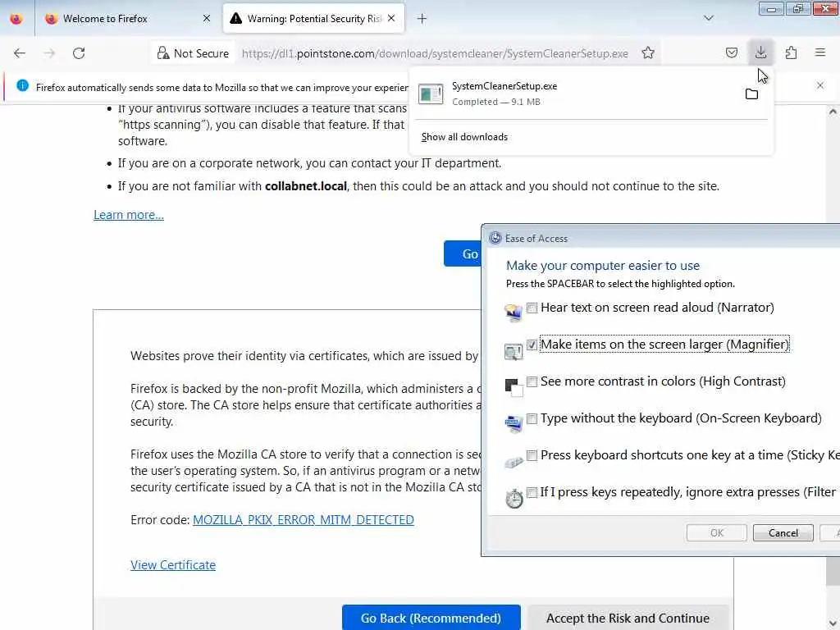840x630 pixels.
Task: Open the Firefox application menu
Action: [x=820, y=52]
